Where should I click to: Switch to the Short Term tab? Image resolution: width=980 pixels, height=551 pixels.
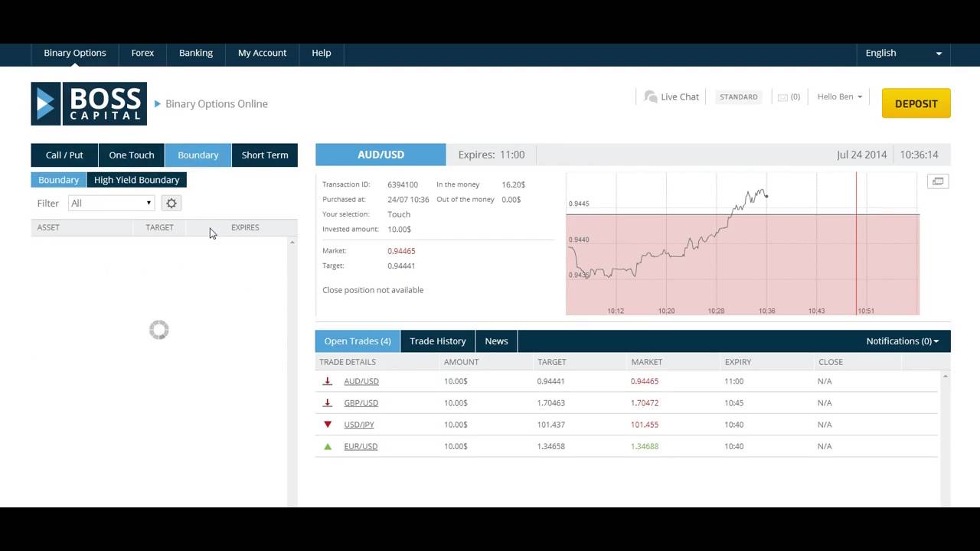pyautogui.click(x=265, y=155)
